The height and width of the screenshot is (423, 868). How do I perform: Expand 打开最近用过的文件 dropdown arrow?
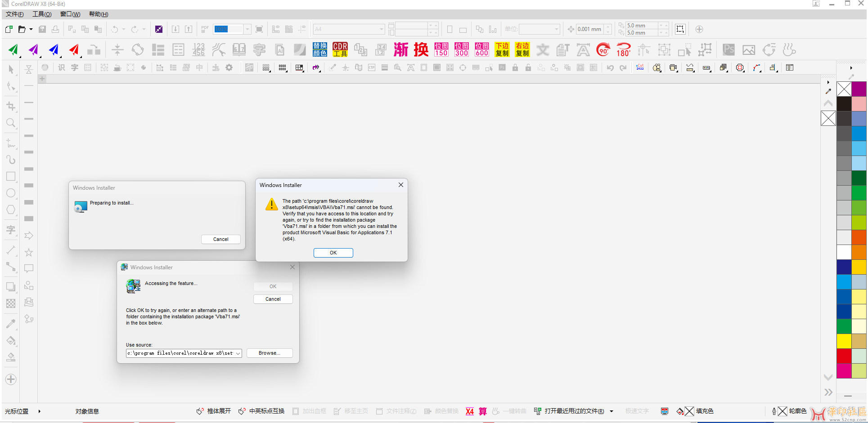[612, 411]
